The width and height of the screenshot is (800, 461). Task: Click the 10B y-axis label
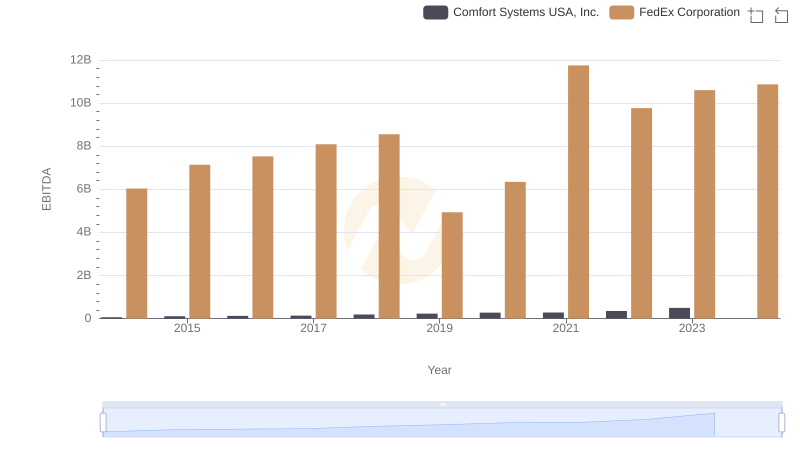click(81, 103)
